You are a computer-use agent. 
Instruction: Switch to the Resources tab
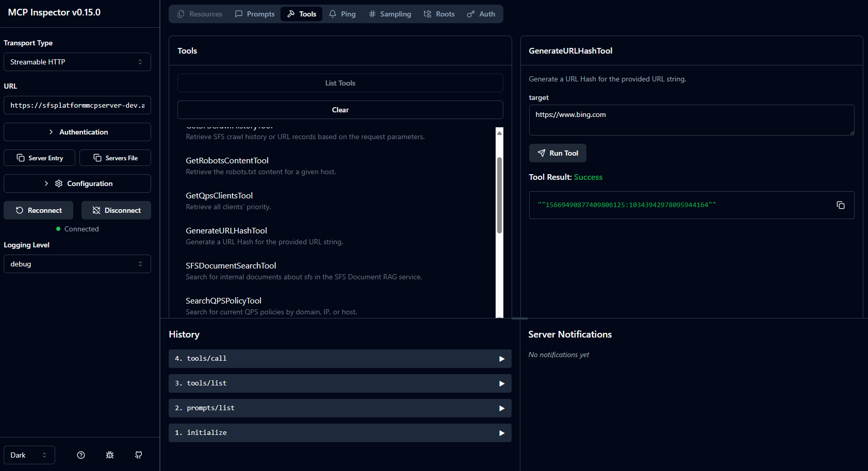click(200, 14)
